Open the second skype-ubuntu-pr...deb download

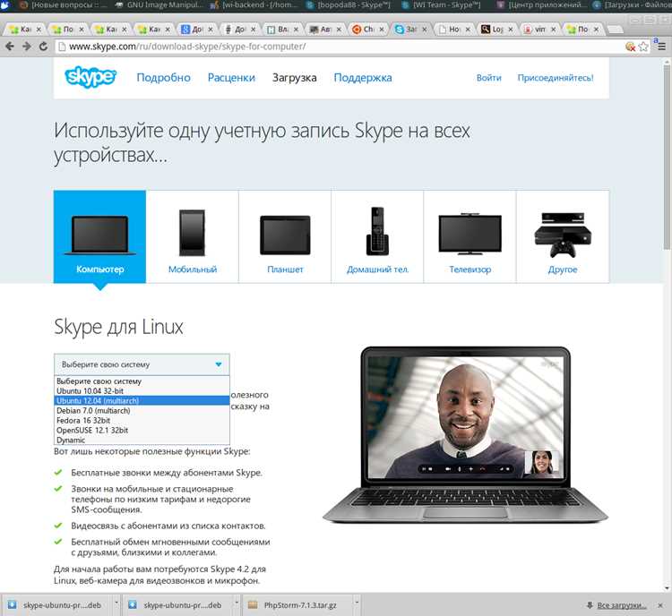pos(177,605)
